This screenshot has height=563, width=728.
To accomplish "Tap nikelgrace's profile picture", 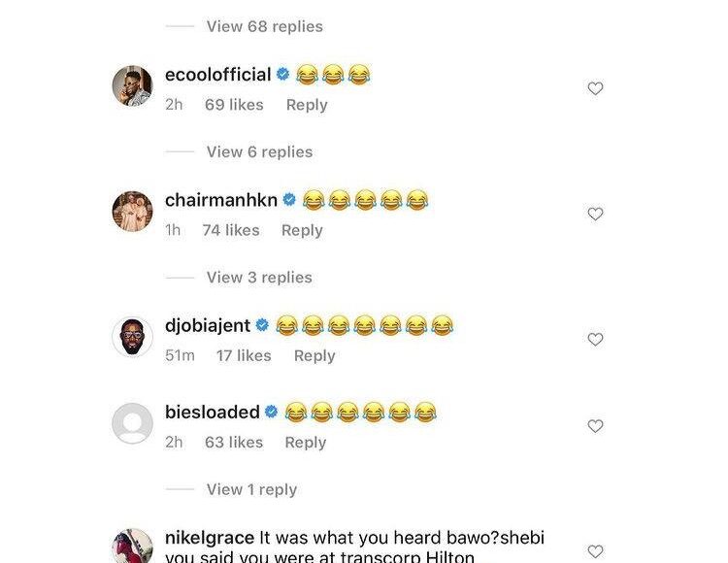I will 133,546.
